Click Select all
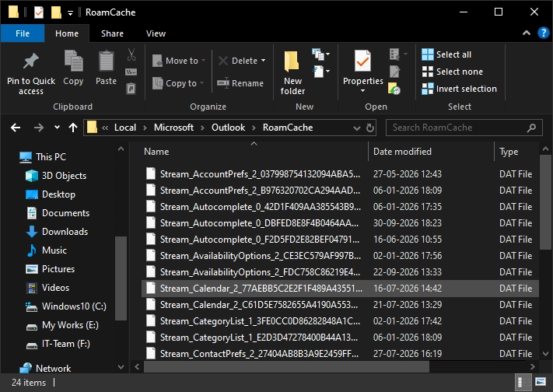The width and height of the screenshot is (553, 392). click(446, 54)
